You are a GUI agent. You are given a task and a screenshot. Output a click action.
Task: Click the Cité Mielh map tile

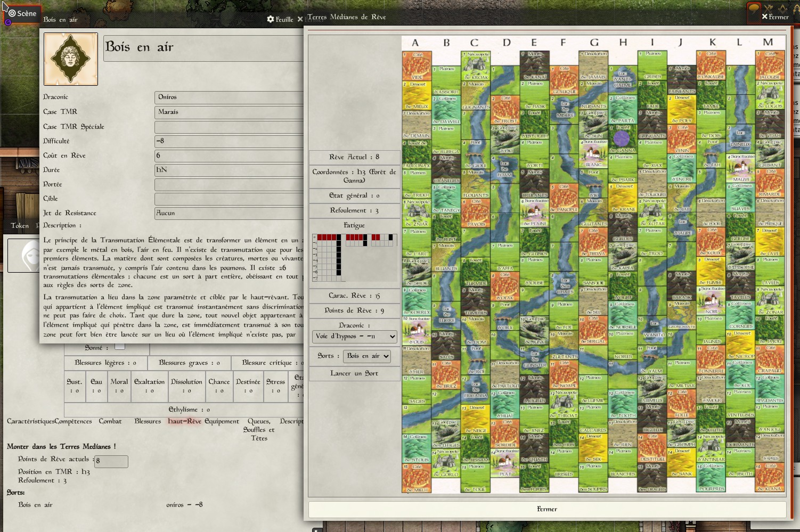[x=417, y=478]
